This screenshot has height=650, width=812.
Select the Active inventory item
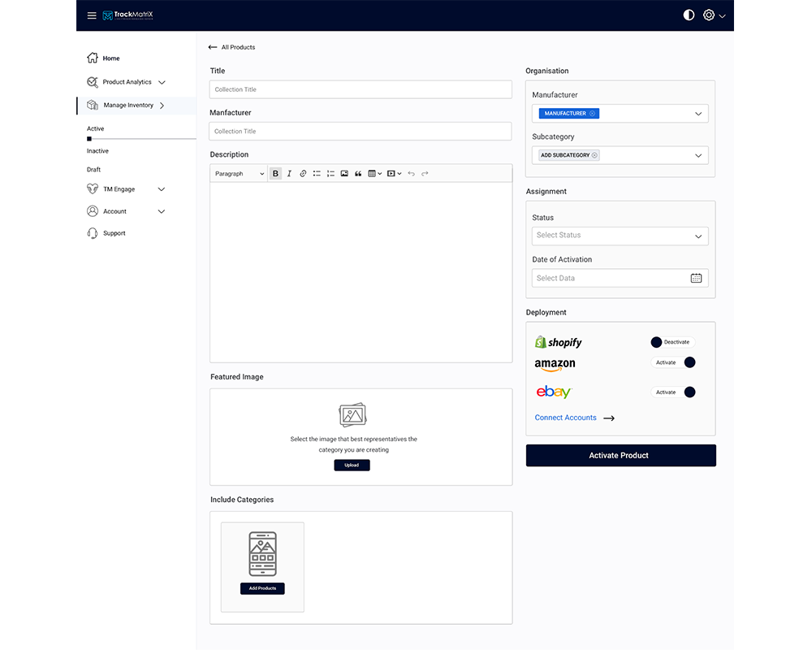[95, 128]
